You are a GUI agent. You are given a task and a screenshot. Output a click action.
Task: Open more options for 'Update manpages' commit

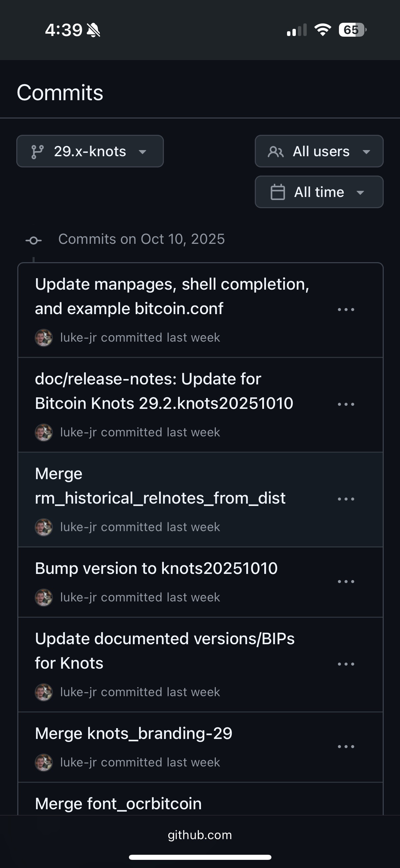click(346, 309)
